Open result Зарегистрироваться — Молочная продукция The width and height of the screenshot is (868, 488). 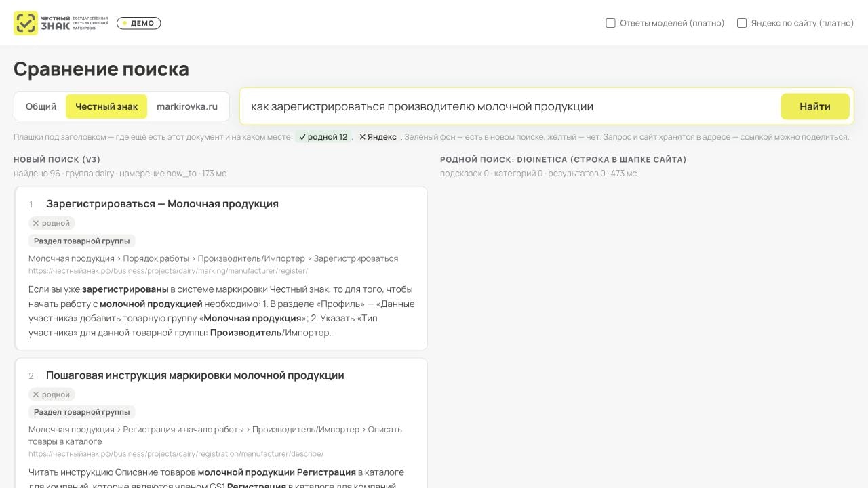[162, 204]
